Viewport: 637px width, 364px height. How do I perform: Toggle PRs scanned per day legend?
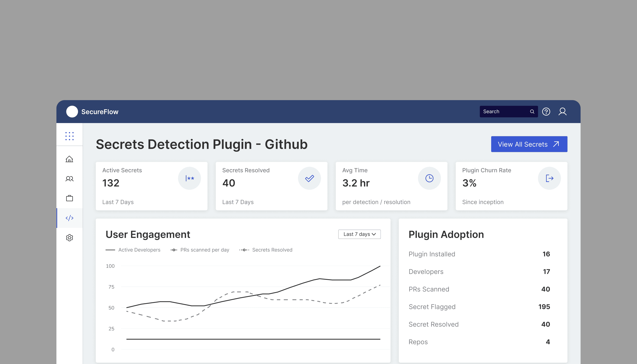tap(200, 250)
